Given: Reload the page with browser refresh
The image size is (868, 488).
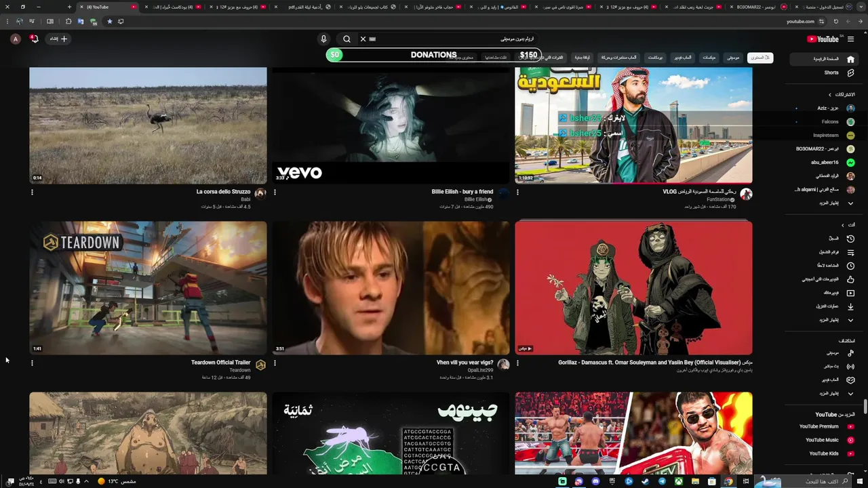Looking at the screenshot, I should point(836,22).
